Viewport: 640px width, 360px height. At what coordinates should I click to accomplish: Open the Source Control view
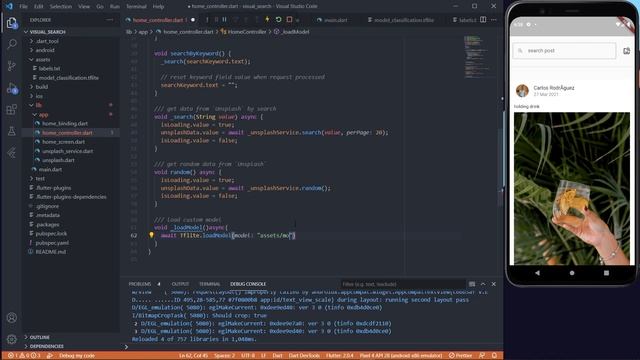11,66
